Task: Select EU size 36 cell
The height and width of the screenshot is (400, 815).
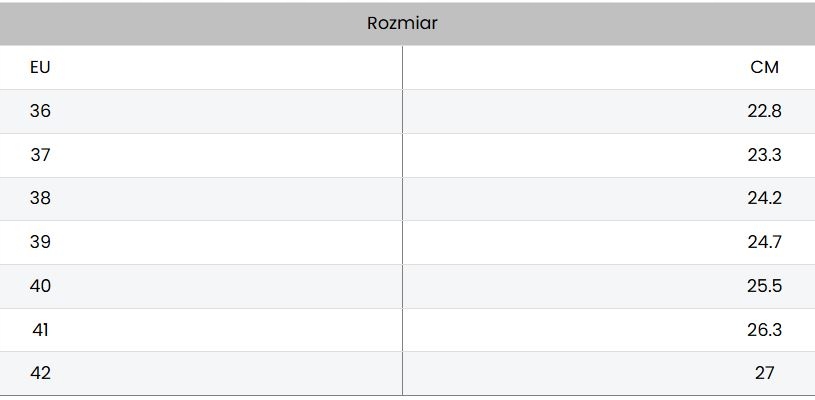Action: [40, 111]
